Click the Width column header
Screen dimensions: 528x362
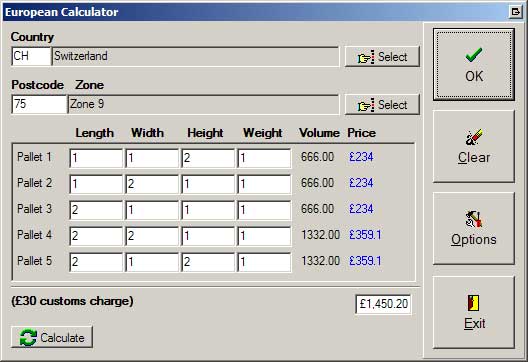[147, 133]
